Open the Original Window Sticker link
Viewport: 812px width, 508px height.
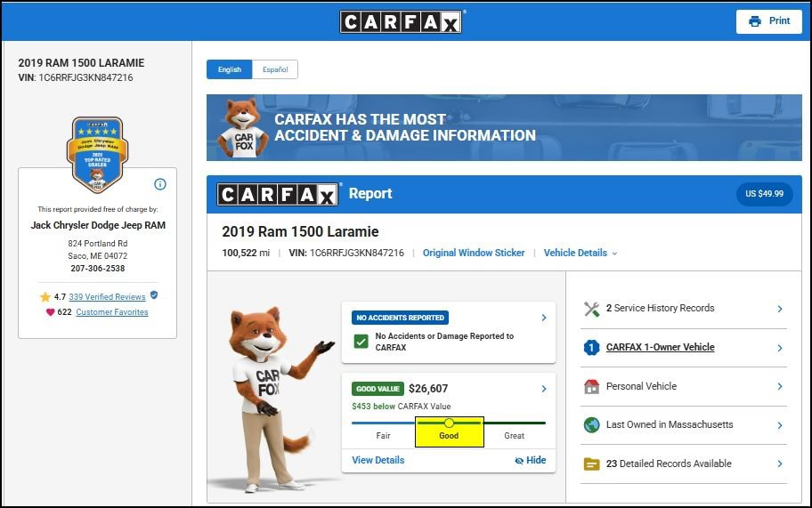coord(474,253)
